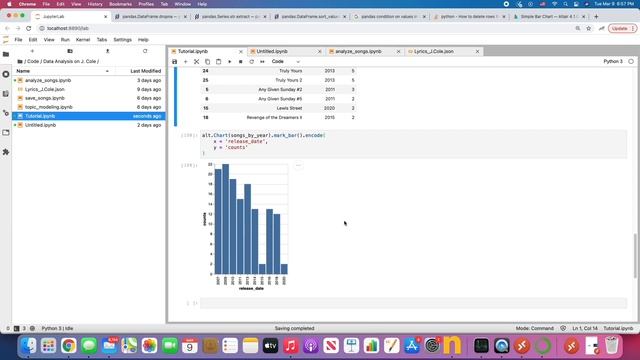Image resolution: width=640 pixels, height=360 pixels.
Task: Navigate to Code in breadcrumb path
Action: pyautogui.click(x=33, y=61)
